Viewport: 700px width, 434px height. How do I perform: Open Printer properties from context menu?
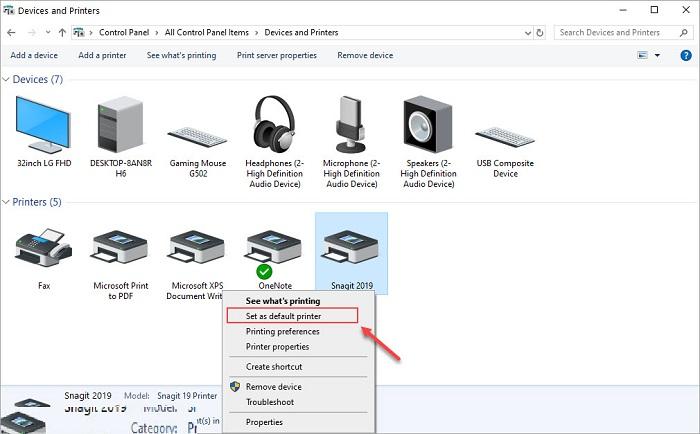click(x=277, y=346)
